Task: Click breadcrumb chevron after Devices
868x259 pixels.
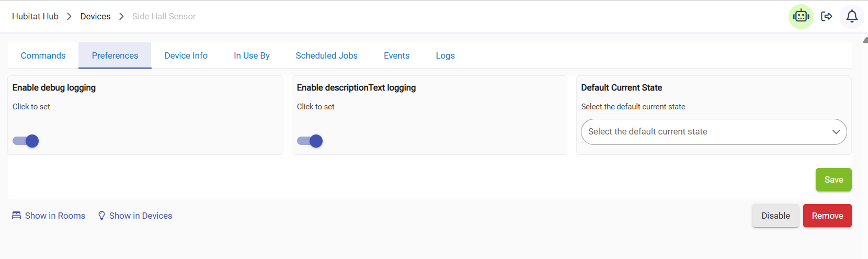Action: pyautogui.click(x=121, y=17)
